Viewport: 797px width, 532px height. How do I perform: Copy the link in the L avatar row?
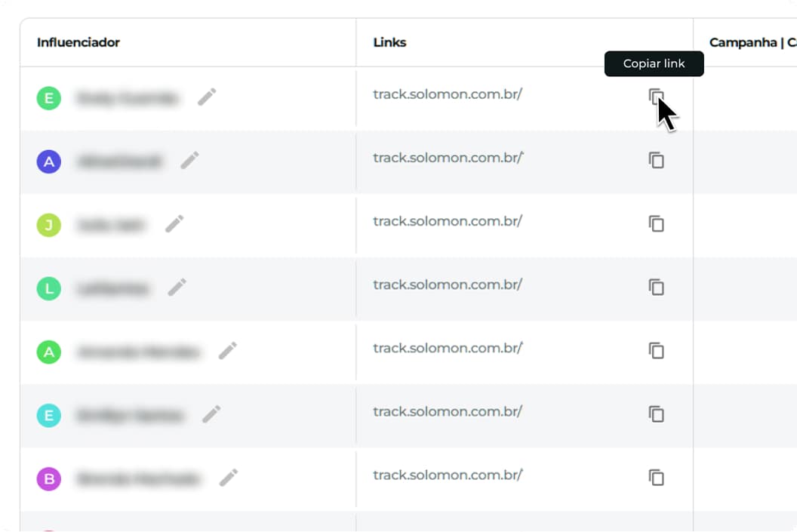coord(657,287)
